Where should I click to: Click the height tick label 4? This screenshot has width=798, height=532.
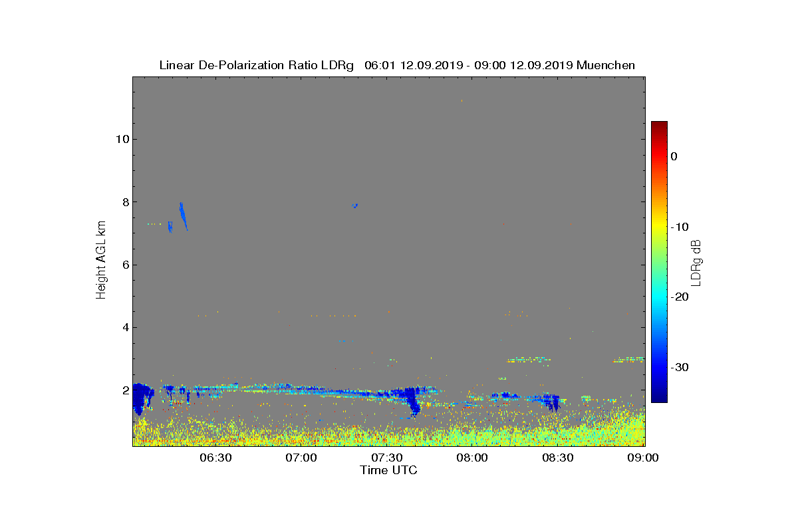125,327
